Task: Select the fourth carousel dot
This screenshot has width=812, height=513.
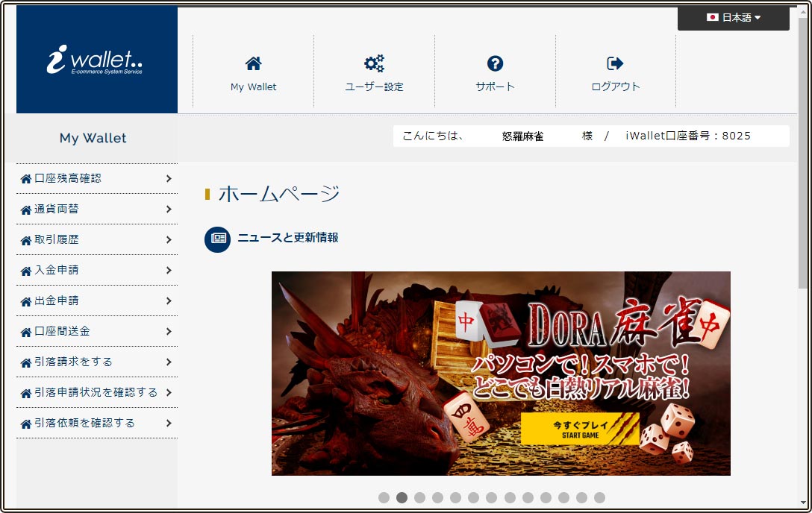Action: (x=437, y=497)
